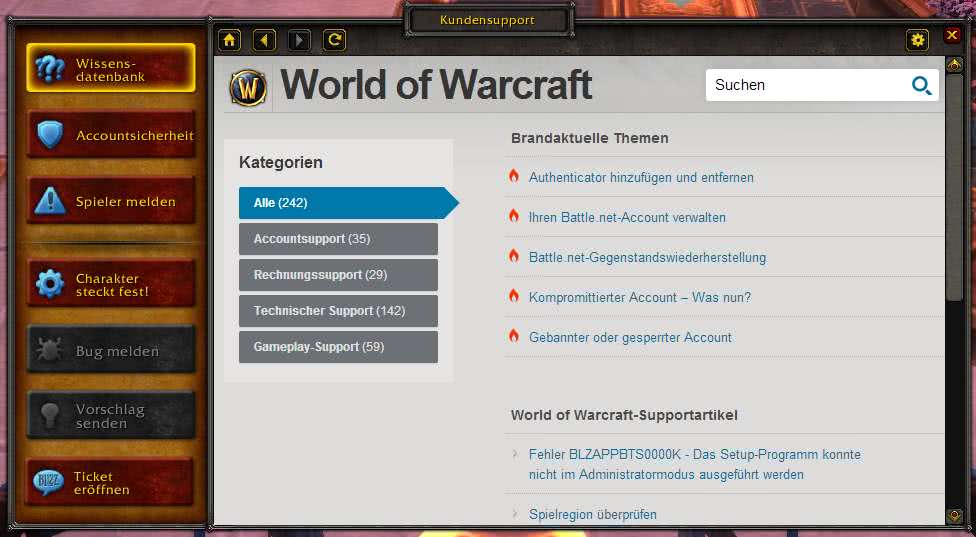
Task: Open Spielregion überprüfen article
Action: click(x=593, y=515)
